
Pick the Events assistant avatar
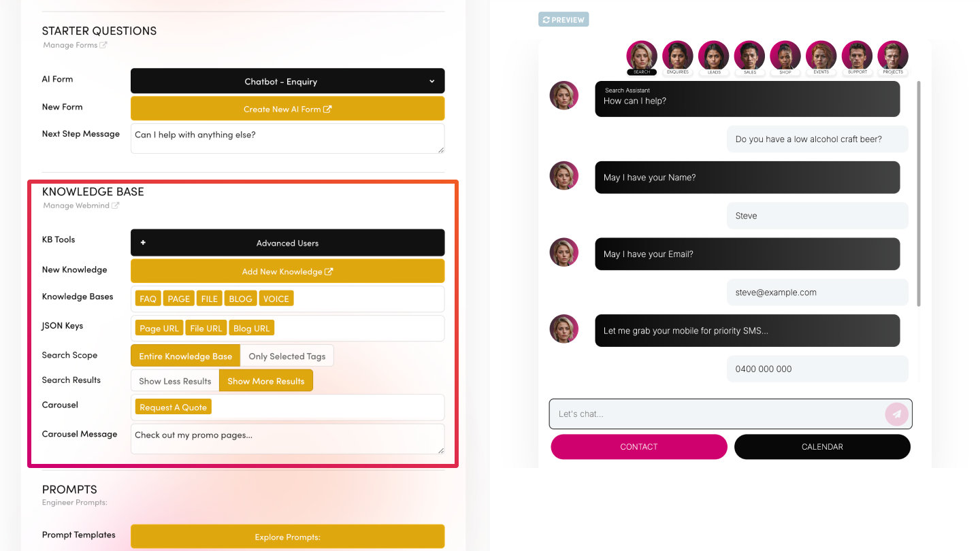pos(821,56)
